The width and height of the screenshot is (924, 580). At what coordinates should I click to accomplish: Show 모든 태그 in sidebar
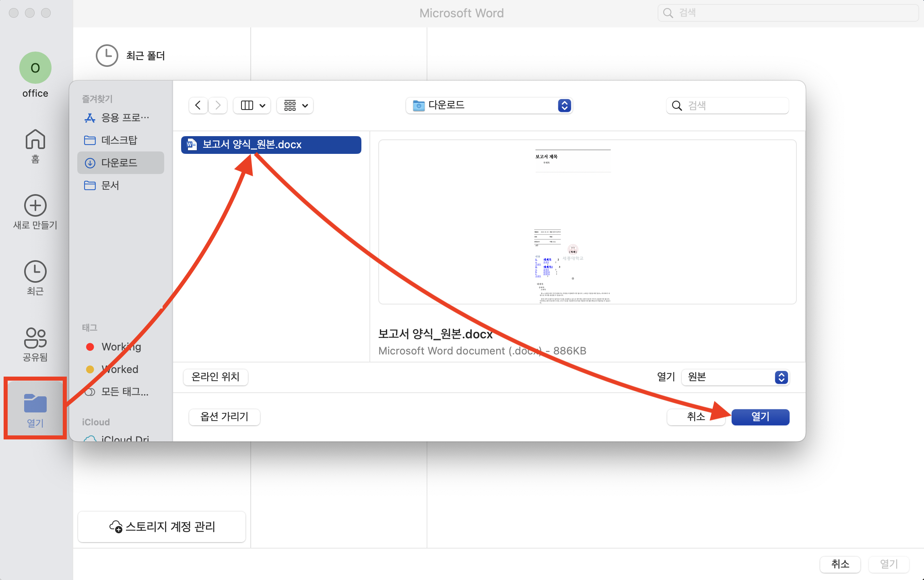(121, 392)
